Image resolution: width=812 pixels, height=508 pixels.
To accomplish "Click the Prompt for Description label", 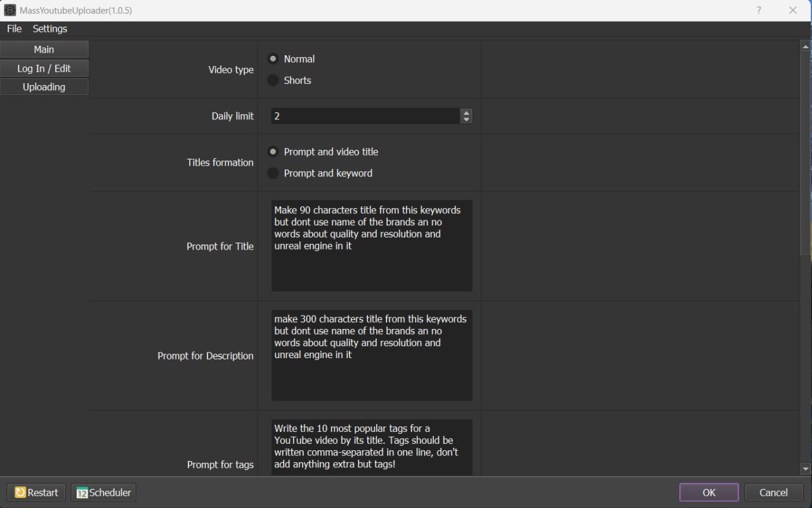I will click(206, 356).
